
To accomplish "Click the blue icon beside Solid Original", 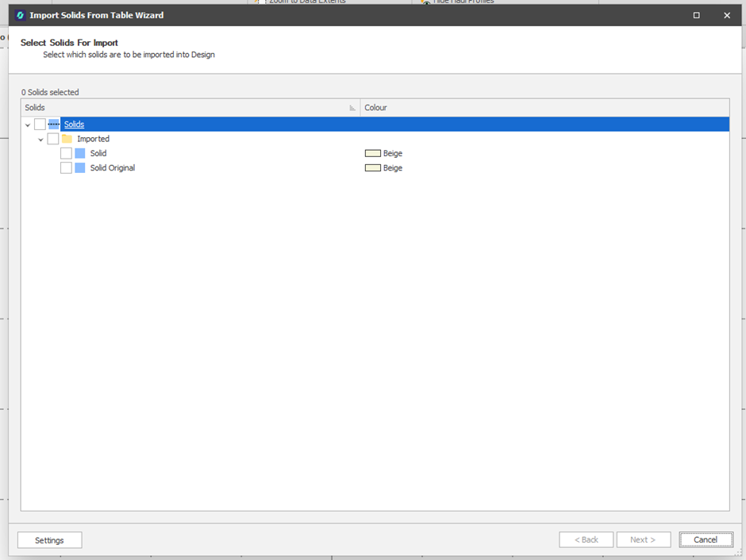I will pos(79,168).
